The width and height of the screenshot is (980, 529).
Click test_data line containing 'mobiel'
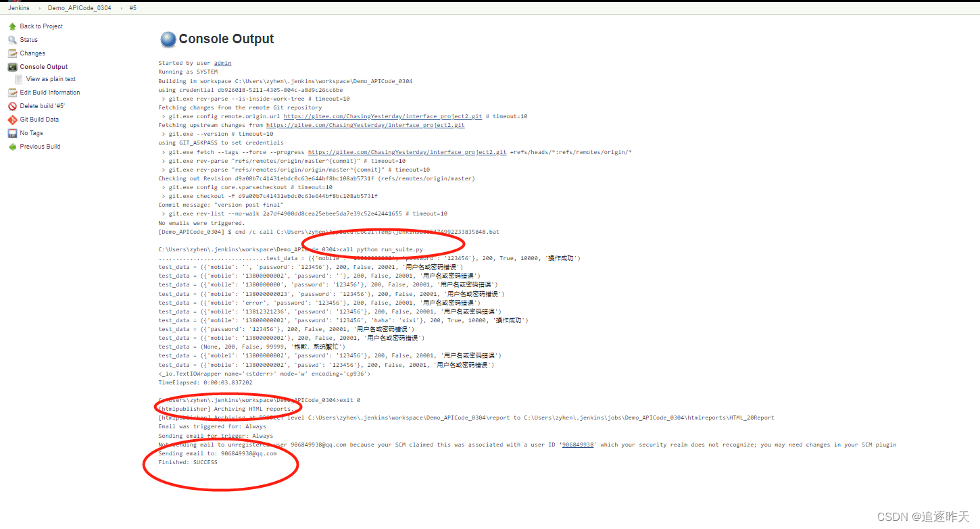(330, 355)
